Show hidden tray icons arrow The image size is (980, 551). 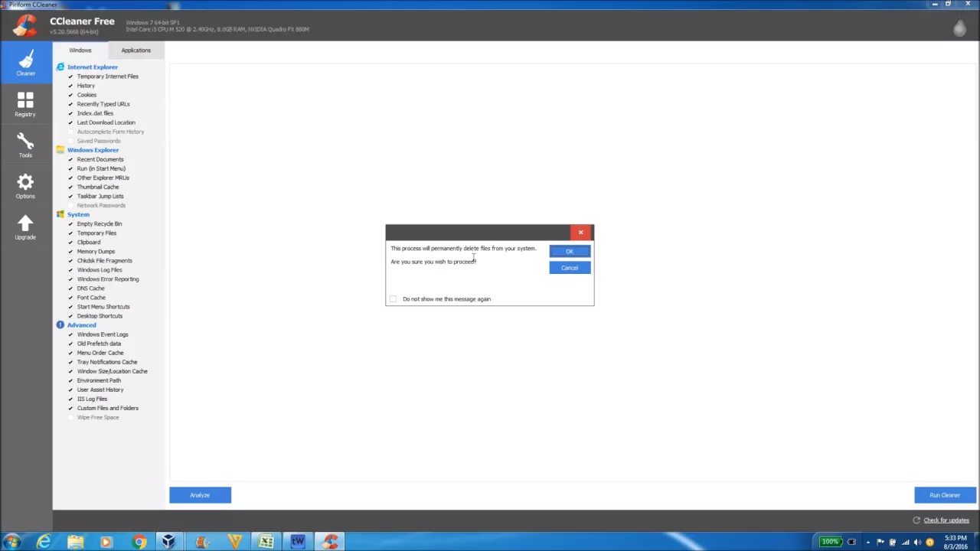click(868, 543)
